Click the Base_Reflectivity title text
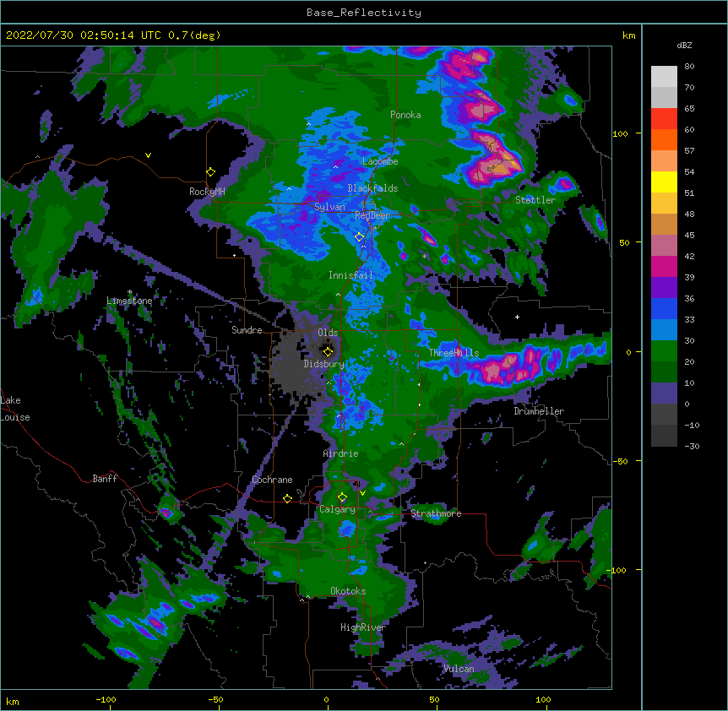This screenshot has width=728, height=711. point(364,13)
